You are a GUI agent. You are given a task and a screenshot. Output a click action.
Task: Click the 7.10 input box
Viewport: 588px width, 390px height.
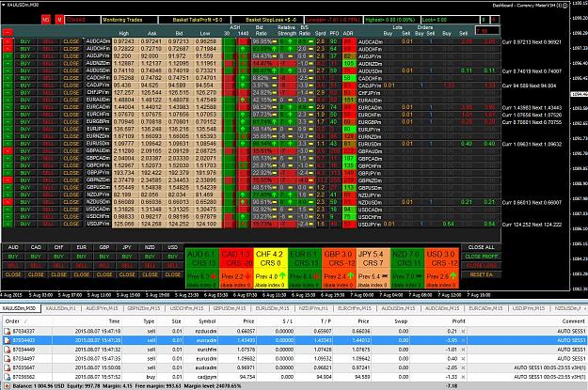tap(487, 30)
